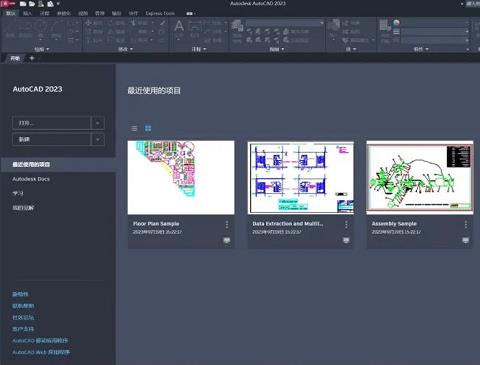480x365 pixels.
Task: Open the AutoCAD application menu button
Action: (8, 4)
